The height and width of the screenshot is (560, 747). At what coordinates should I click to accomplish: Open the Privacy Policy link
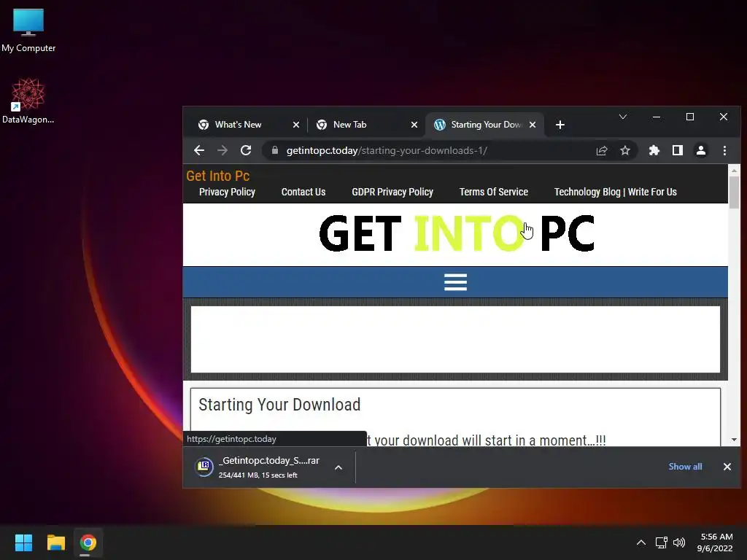227,192
